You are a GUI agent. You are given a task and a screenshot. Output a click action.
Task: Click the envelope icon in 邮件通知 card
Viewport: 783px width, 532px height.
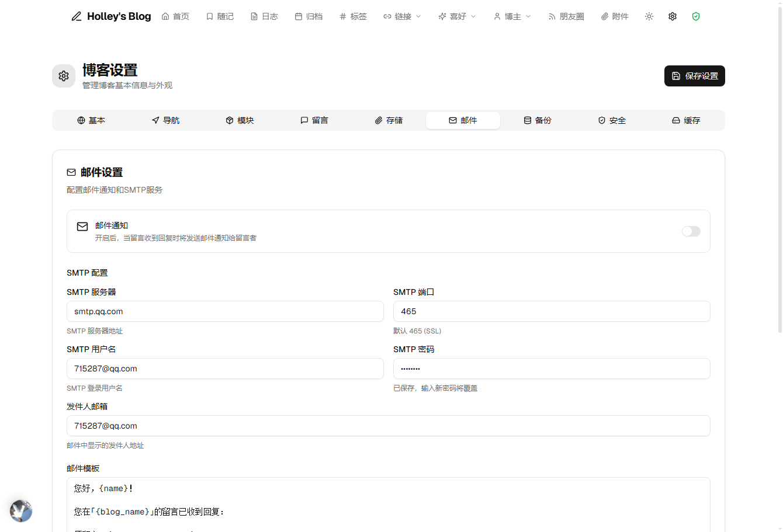point(82,227)
